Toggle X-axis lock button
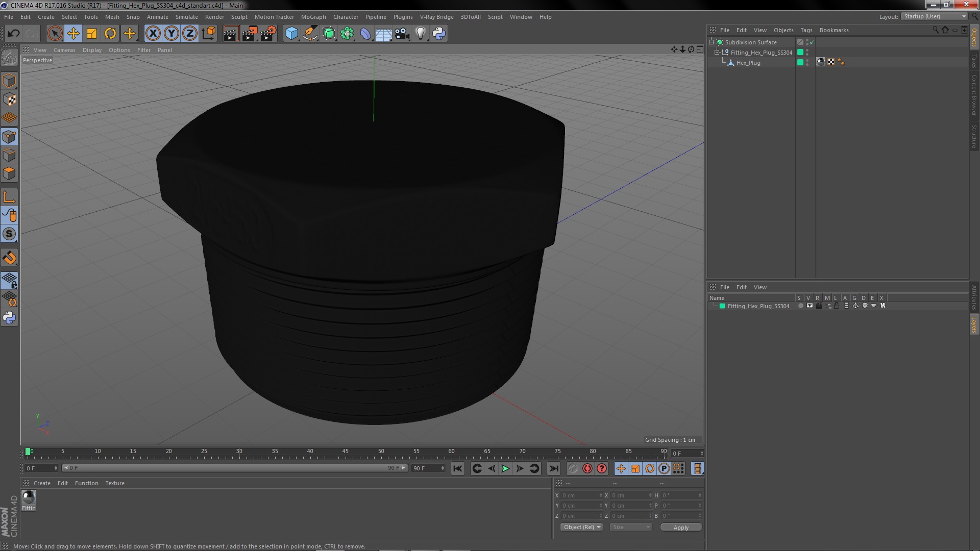The height and width of the screenshot is (551, 980). [x=153, y=34]
